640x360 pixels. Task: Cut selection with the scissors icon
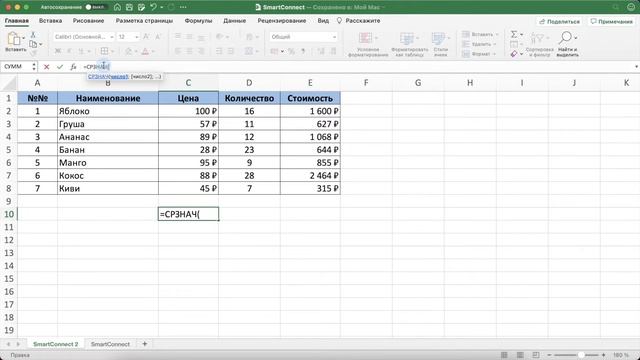coord(33,35)
